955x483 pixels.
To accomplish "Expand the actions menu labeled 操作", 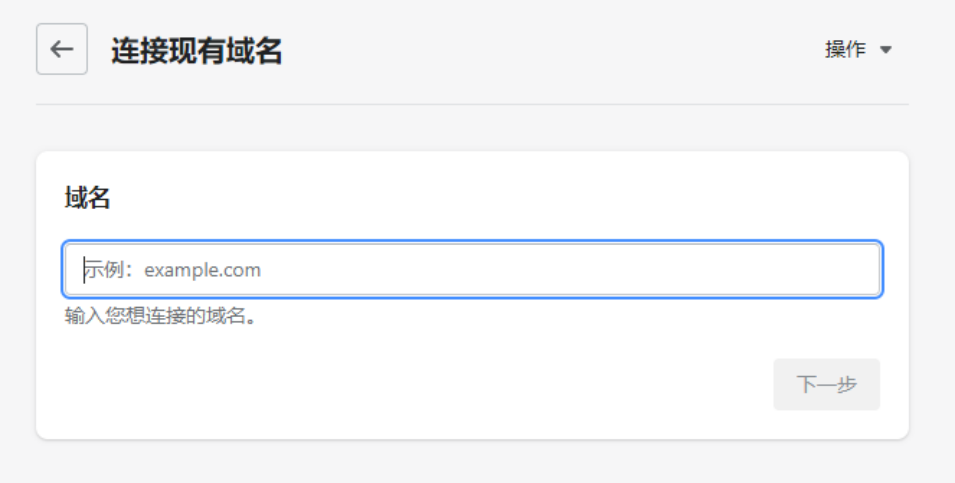I will (x=846, y=50).
